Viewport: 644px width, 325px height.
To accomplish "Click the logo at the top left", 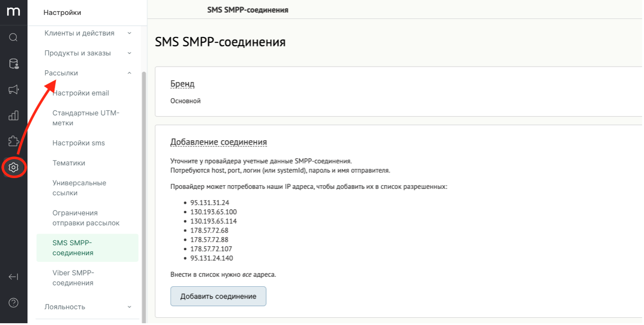I will click(14, 12).
